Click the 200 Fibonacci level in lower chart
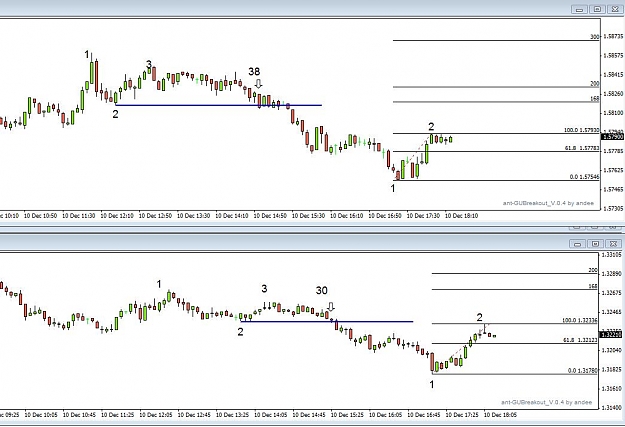 pos(593,270)
